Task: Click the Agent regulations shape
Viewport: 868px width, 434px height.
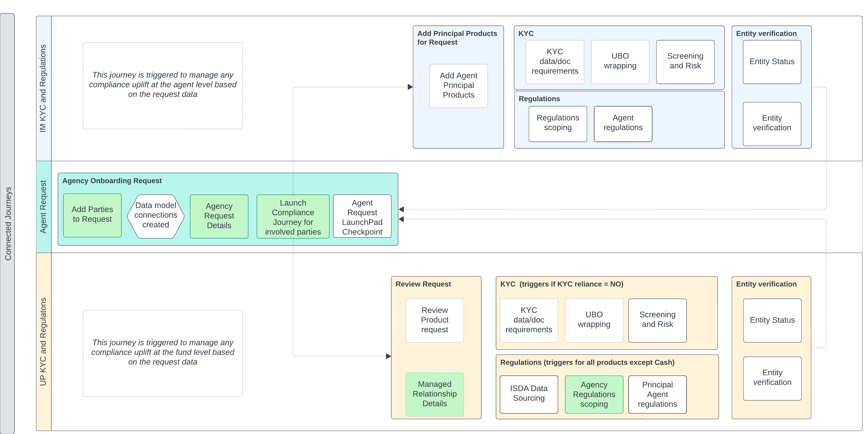Action: coord(623,123)
